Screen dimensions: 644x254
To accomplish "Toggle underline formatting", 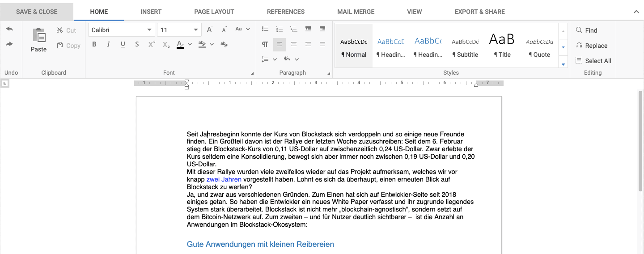I will click(x=123, y=44).
